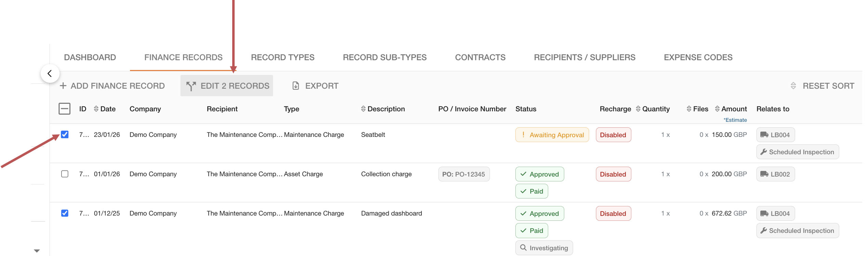Click the plus icon to add finance record

pos(63,86)
